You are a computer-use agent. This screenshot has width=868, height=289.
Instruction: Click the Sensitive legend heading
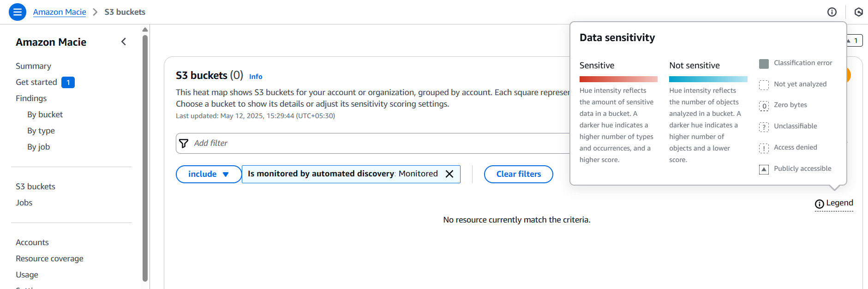coord(597,66)
